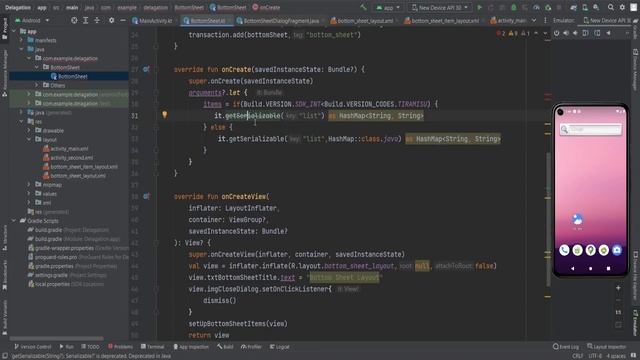Click UTF-8 encoding in status bar
This screenshot has width=640, height=360.
(595, 356)
